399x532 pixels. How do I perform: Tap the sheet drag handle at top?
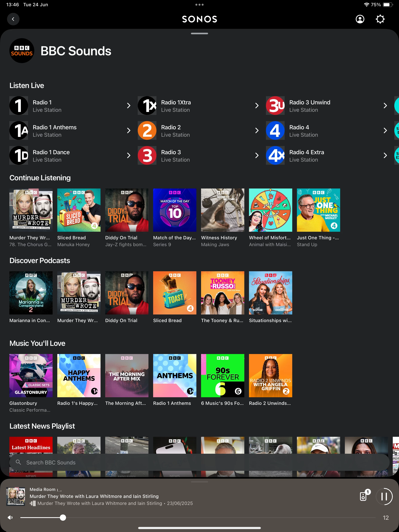click(x=199, y=33)
